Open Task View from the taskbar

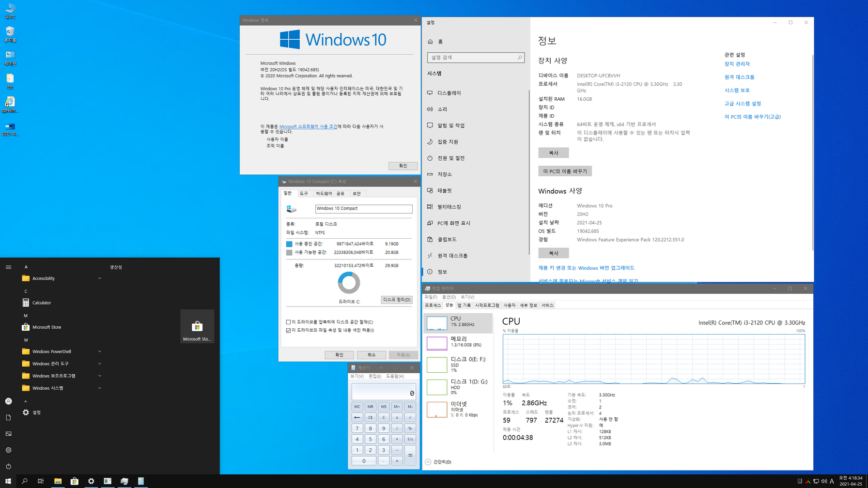[41, 481]
